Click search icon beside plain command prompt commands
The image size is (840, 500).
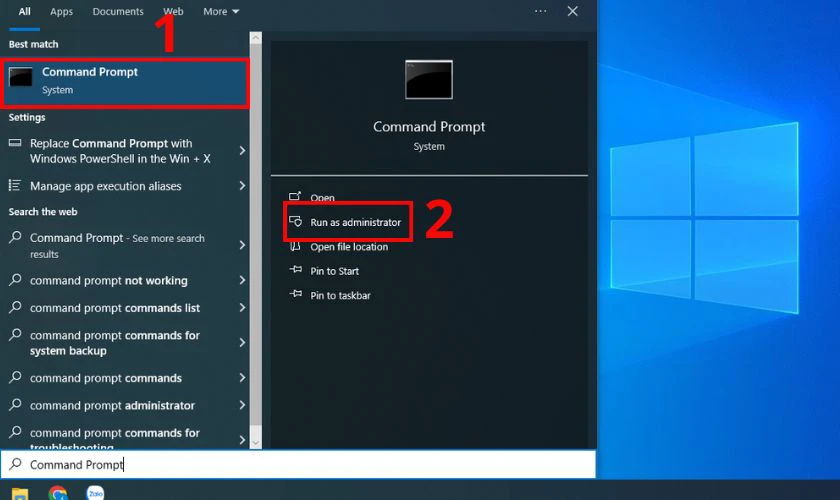pyautogui.click(x=15, y=377)
